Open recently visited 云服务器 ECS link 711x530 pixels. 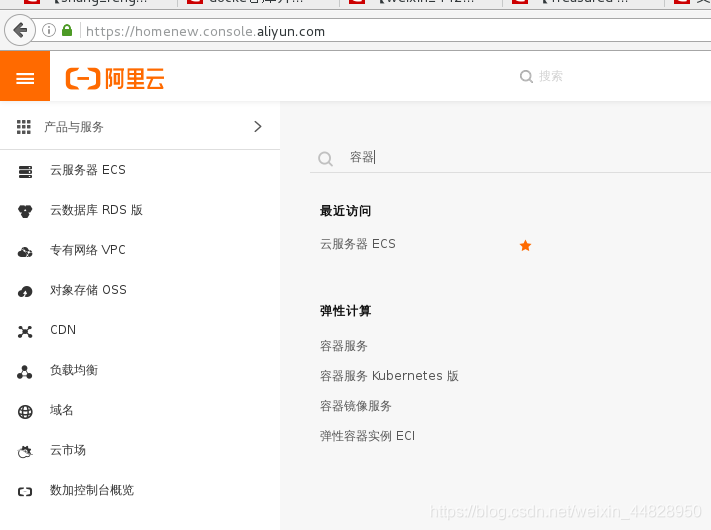point(358,244)
